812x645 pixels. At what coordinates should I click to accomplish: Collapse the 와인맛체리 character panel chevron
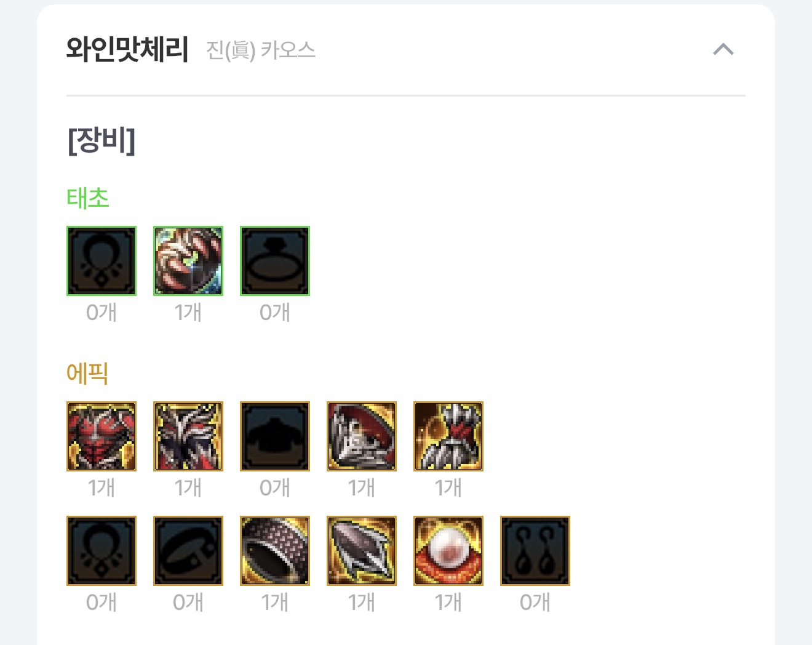[x=723, y=49]
